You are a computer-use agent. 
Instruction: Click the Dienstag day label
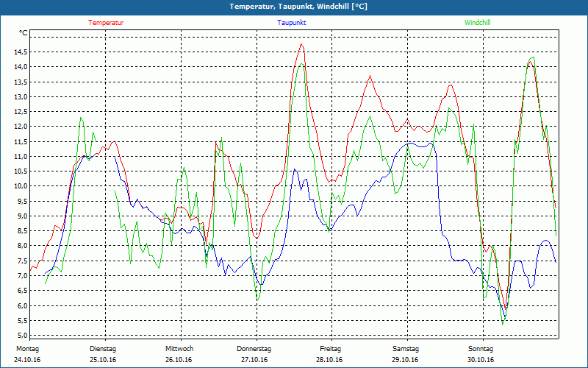[103, 349]
